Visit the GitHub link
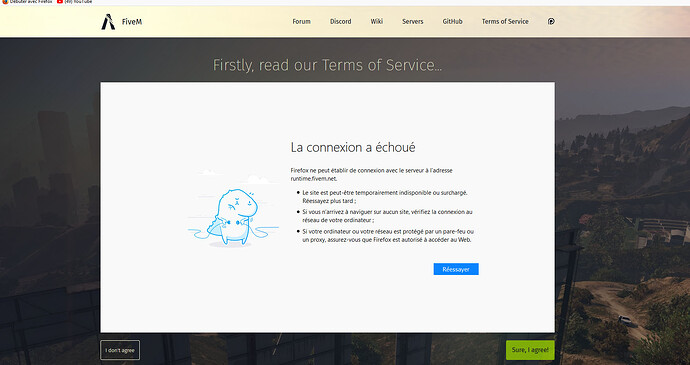690x365 pixels. (x=452, y=22)
